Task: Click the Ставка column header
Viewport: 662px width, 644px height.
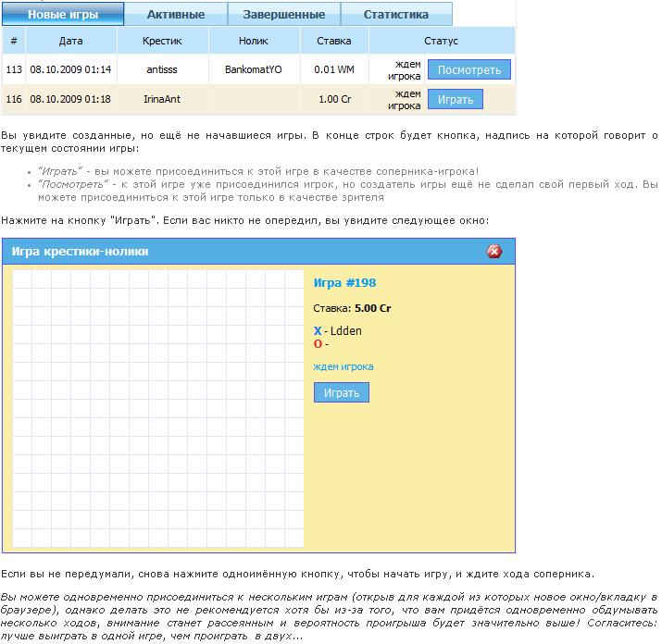Action: point(334,41)
